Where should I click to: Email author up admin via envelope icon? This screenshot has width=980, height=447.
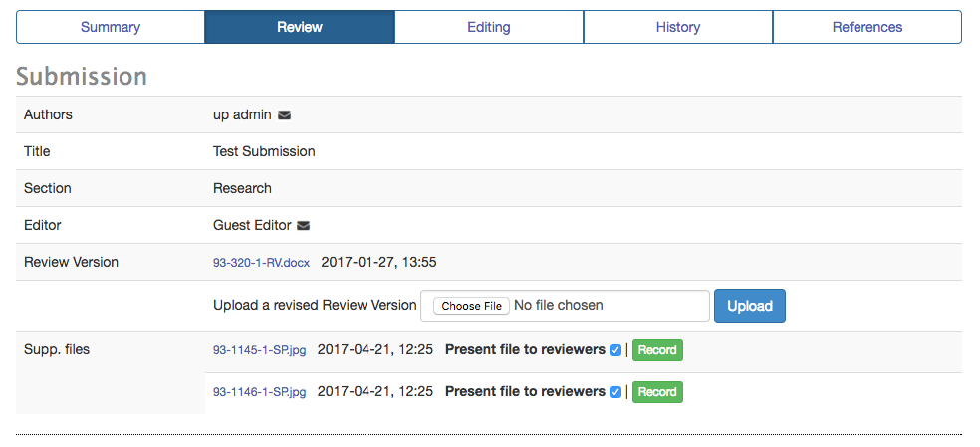(285, 115)
